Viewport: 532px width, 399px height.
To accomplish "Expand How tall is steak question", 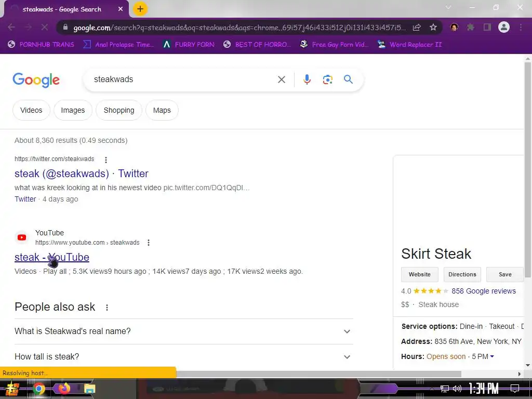I will [x=184, y=356].
